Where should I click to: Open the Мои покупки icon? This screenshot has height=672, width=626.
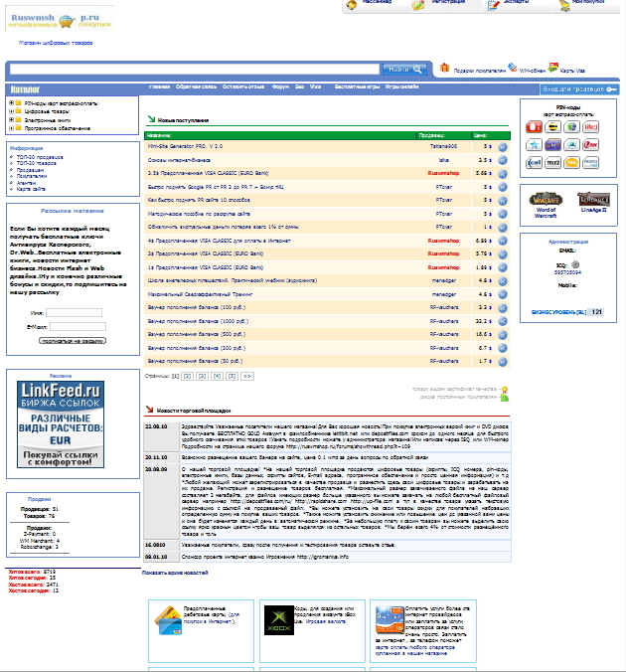(563, 4)
